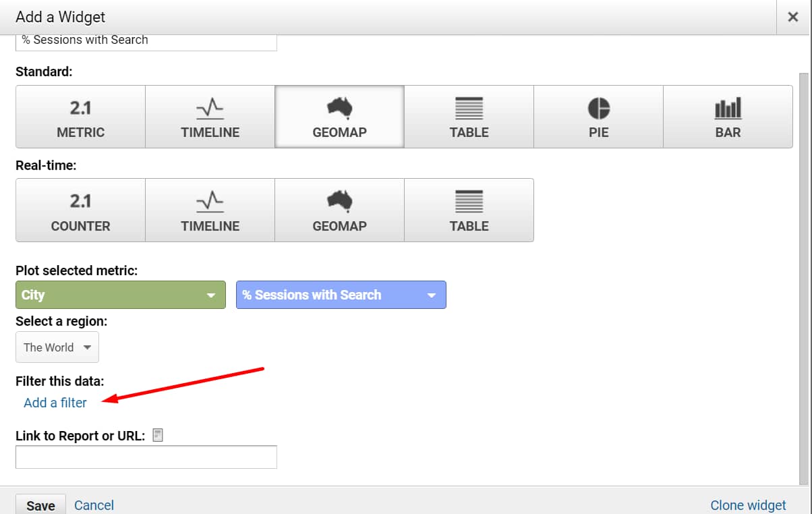
Task: Click the dialog's vertical scrollbar
Action: [x=803, y=279]
